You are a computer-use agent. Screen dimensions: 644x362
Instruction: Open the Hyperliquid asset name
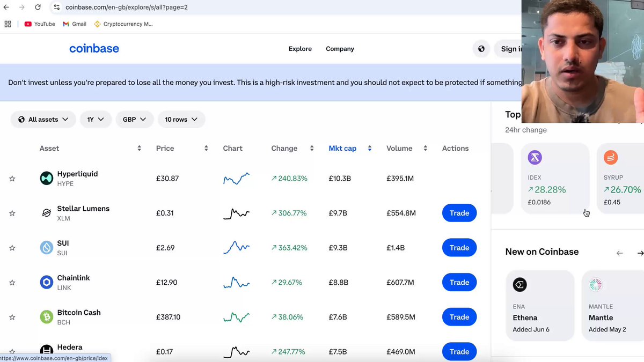tap(77, 174)
